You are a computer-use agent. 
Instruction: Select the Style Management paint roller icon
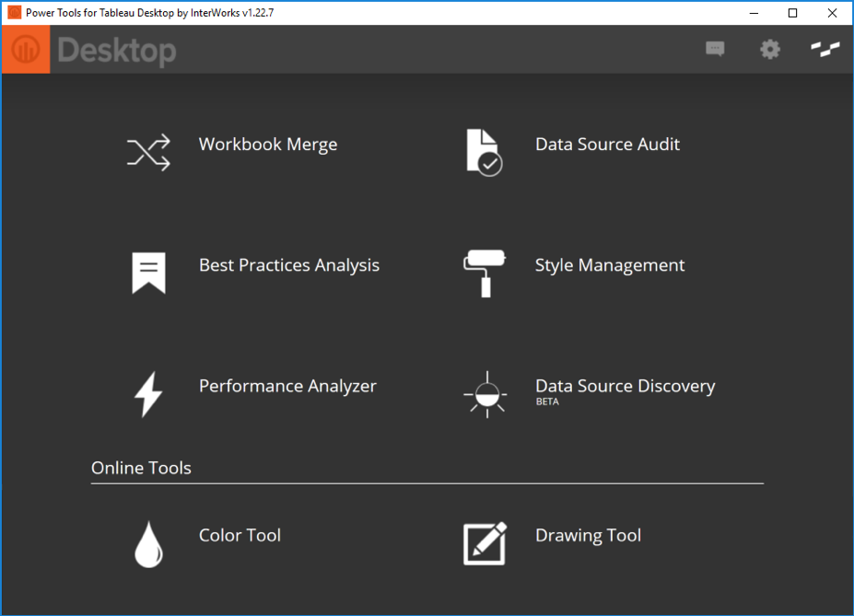485,273
